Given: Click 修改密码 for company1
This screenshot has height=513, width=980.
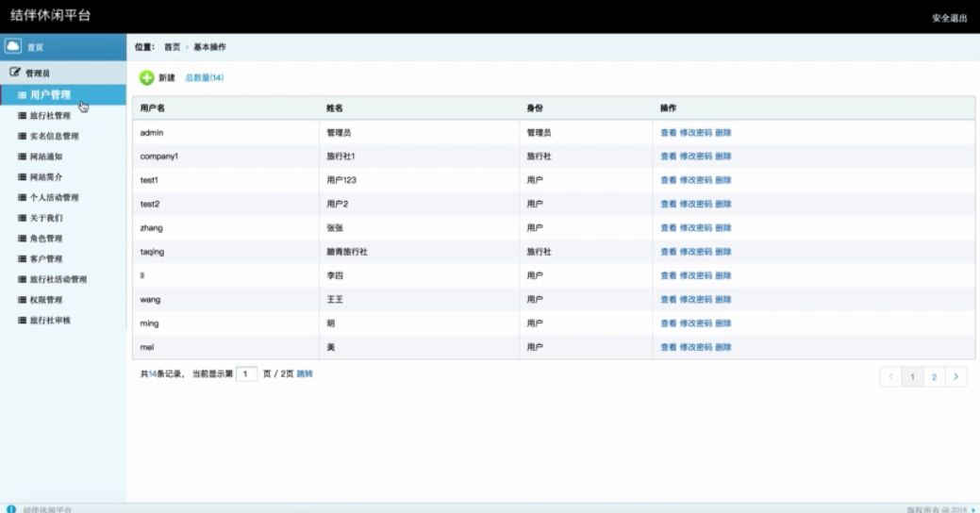Looking at the screenshot, I should pos(696,157).
